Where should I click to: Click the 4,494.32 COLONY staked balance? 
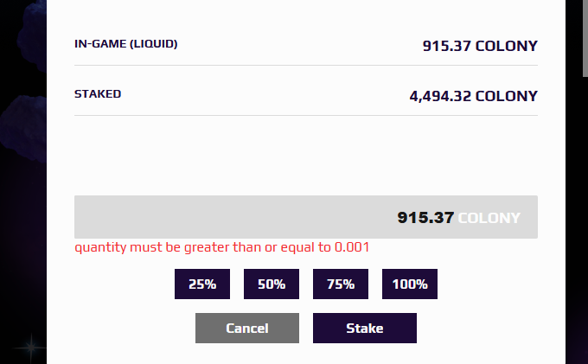[474, 96]
